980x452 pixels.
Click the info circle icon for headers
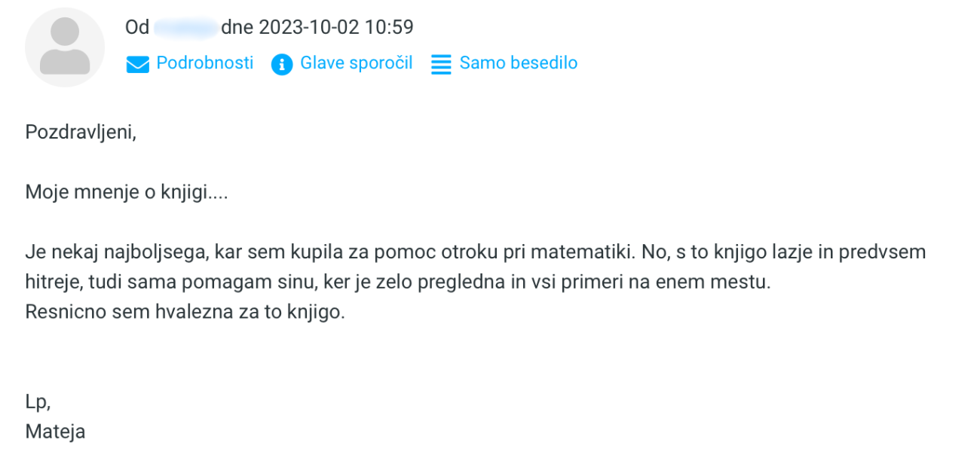(281, 64)
